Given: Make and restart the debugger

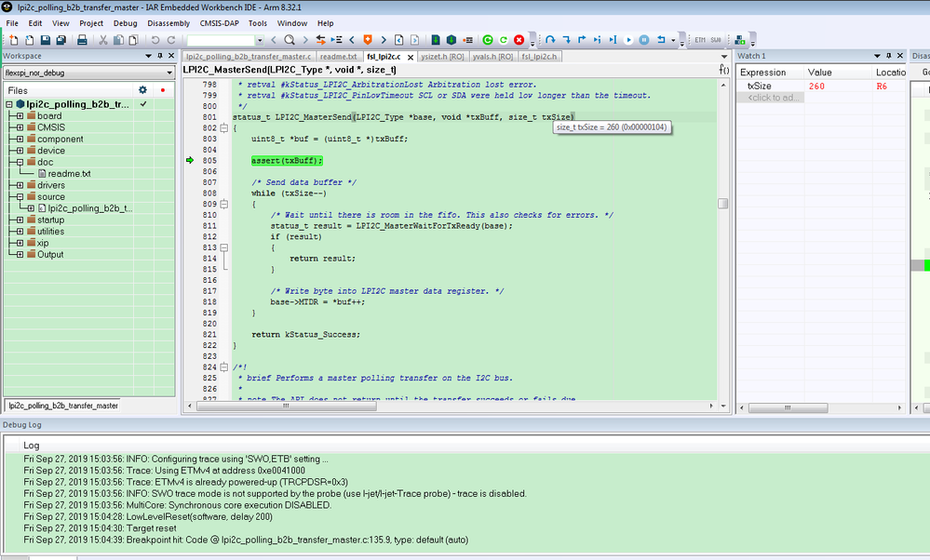Looking at the screenshot, I should [488, 40].
